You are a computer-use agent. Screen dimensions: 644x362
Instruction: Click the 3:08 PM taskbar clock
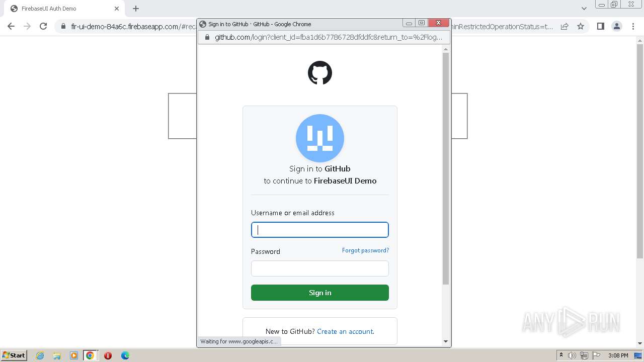(618, 355)
